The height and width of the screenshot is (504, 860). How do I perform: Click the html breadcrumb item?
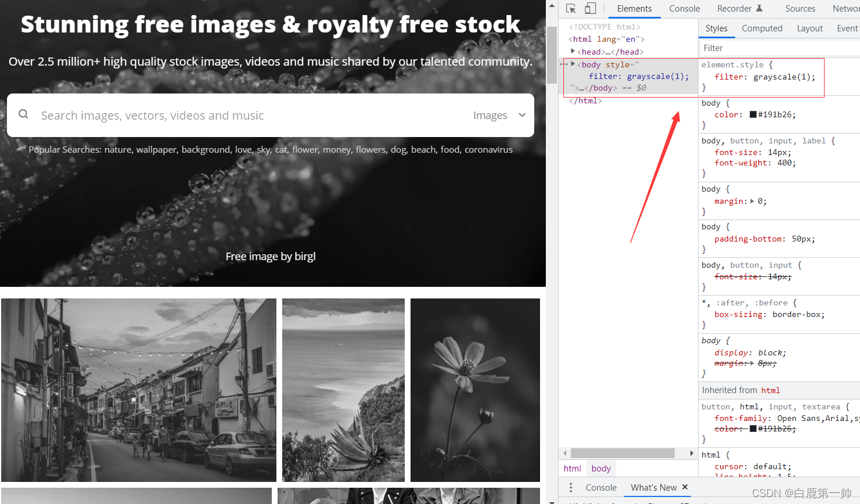pos(572,469)
